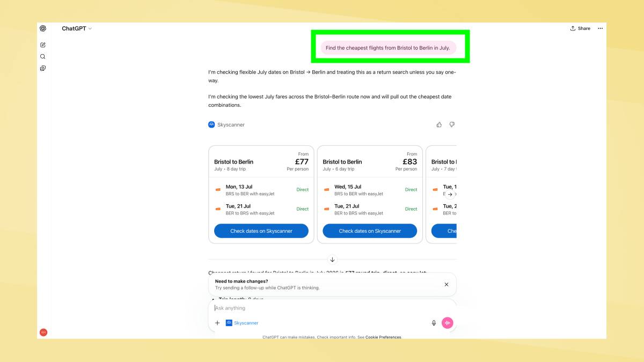Click the ChatGPT logo icon in sidebar
Screen dimensions: 644x362
coord(43,28)
